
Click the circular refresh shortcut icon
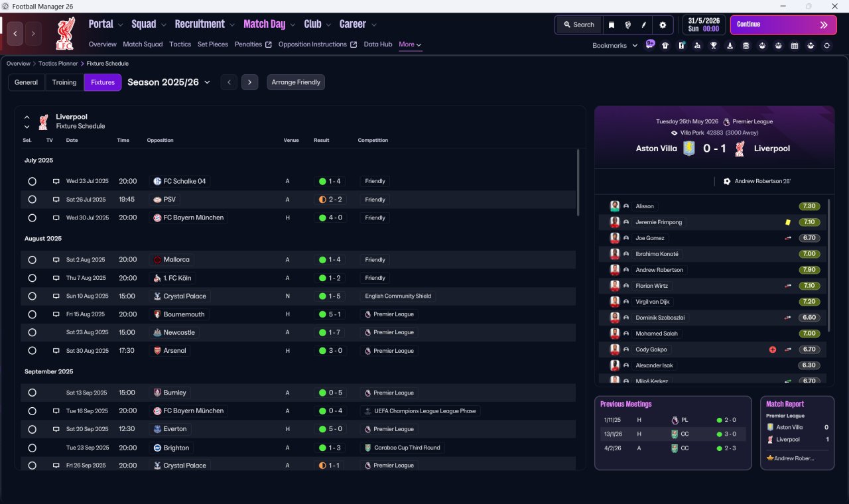(x=826, y=46)
